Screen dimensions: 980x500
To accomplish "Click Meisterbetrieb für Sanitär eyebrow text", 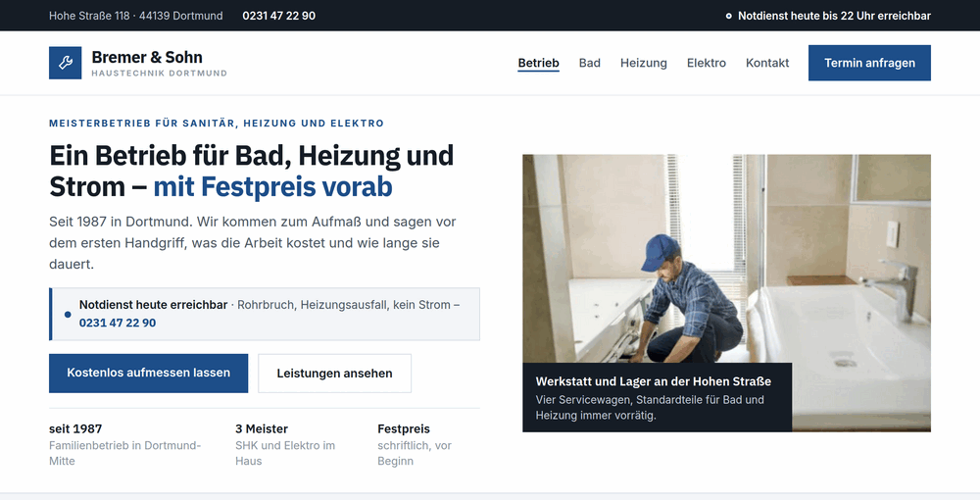I will coord(217,124).
